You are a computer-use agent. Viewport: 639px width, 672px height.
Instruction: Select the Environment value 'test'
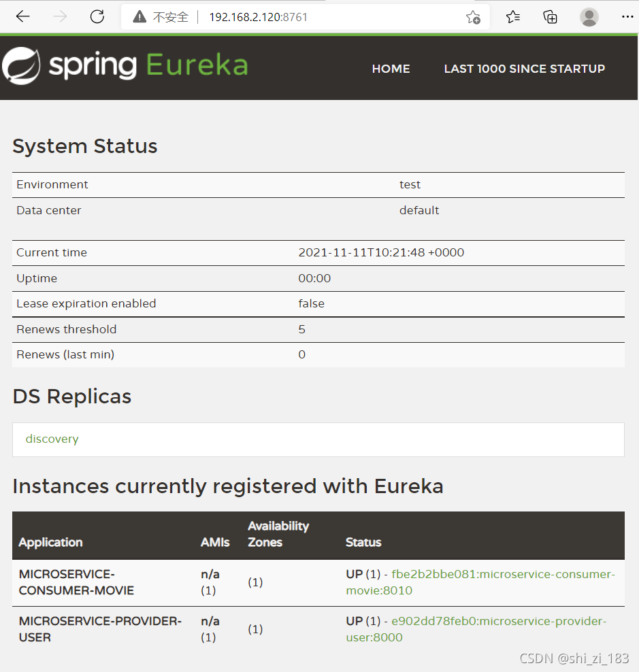[x=410, y=185]
